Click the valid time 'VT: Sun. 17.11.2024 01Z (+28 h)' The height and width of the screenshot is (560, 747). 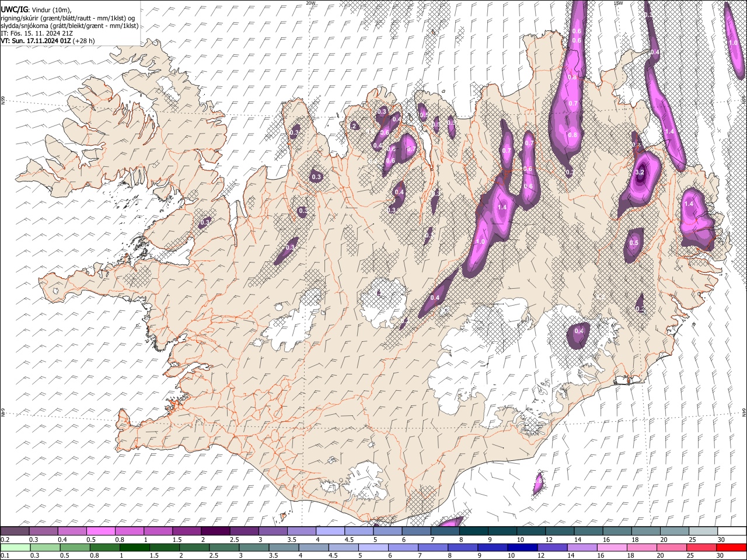pos(48,41)
